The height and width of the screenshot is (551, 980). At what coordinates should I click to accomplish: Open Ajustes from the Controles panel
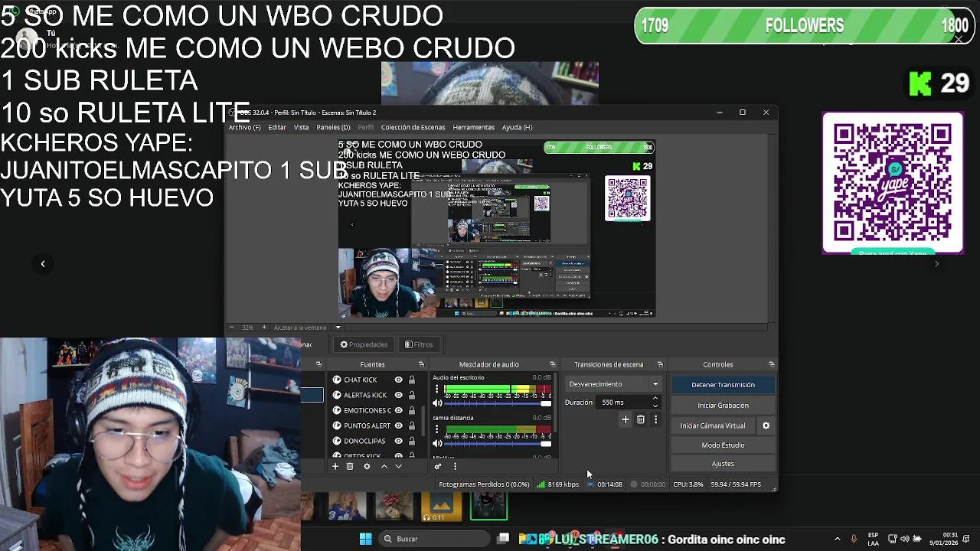pos(723,464)
